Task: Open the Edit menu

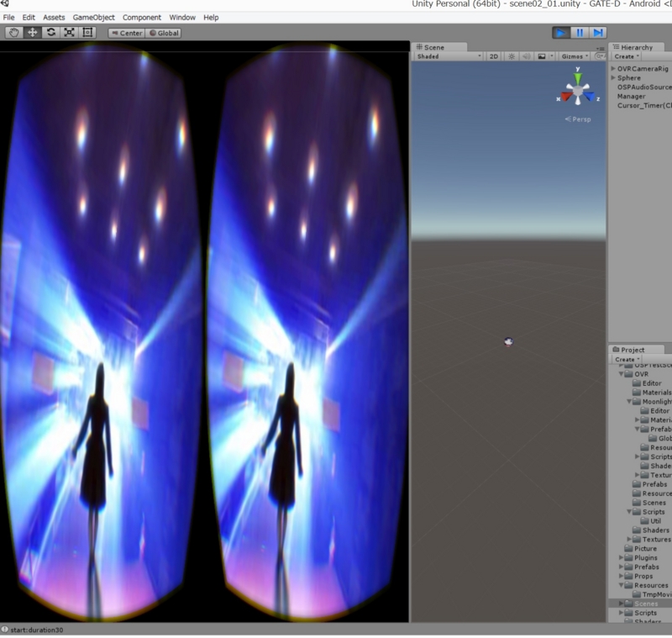Action: coord(29,18)
